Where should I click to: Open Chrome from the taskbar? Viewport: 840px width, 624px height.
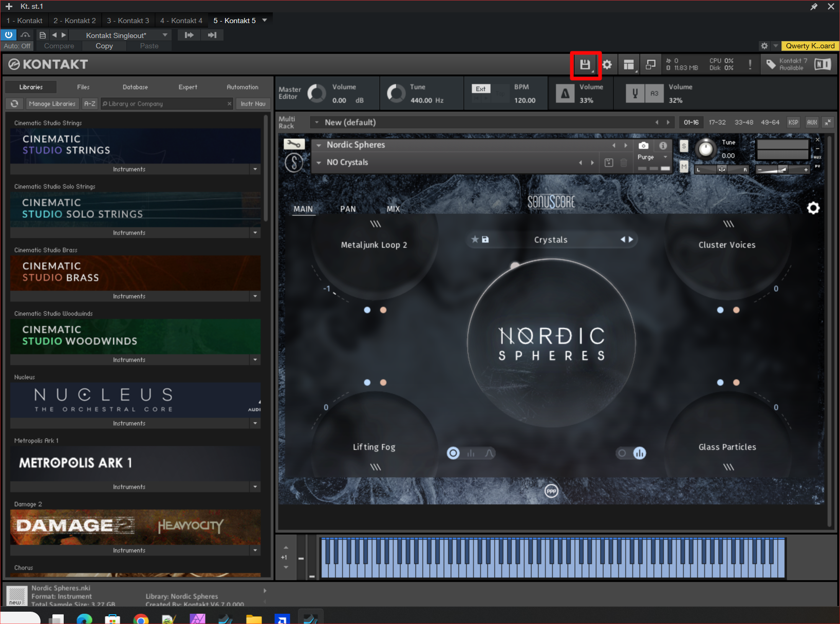[141, 619]
